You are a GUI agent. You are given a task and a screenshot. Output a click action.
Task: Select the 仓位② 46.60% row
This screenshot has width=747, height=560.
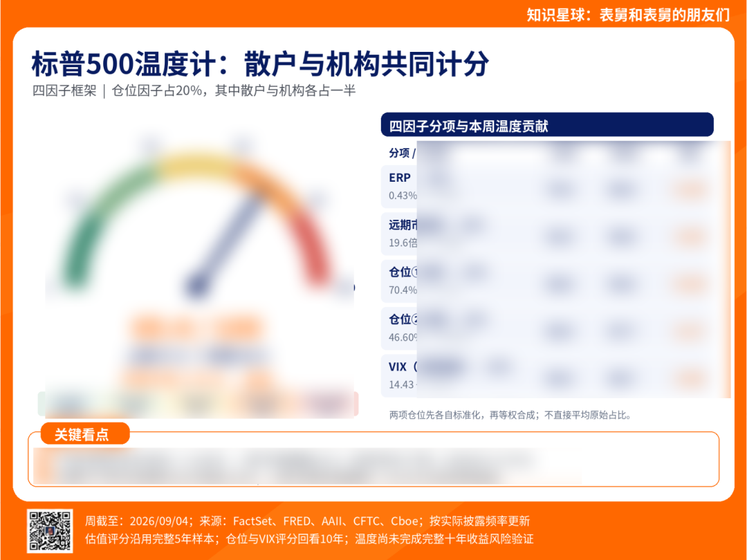555,328
